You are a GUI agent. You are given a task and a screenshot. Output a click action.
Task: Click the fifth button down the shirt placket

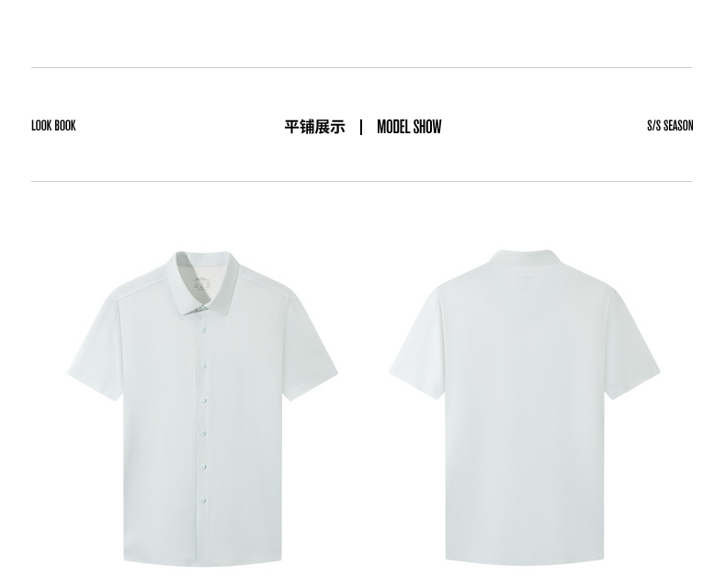(x=203, y=467)
